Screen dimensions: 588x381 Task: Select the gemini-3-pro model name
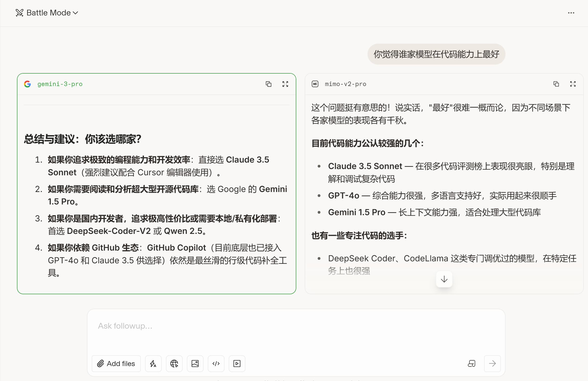point(60,84)
